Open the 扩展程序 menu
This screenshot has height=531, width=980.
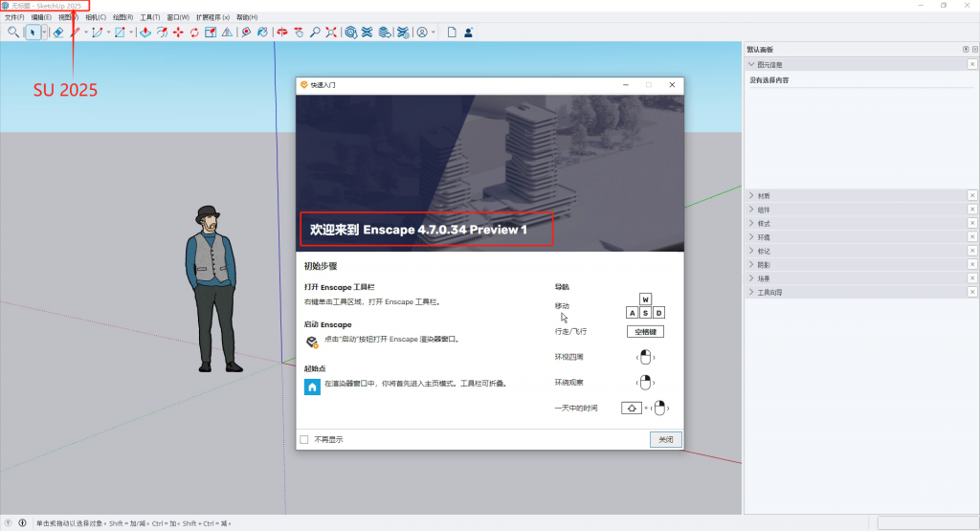pyautogui.click(x=212, y=17)
